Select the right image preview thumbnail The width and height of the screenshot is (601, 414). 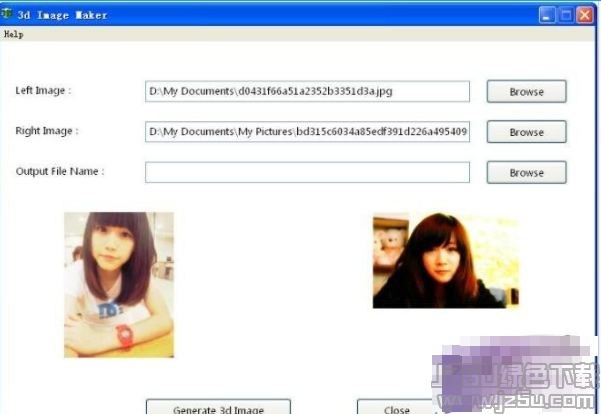pyautogui.click(x=445, y=261)
